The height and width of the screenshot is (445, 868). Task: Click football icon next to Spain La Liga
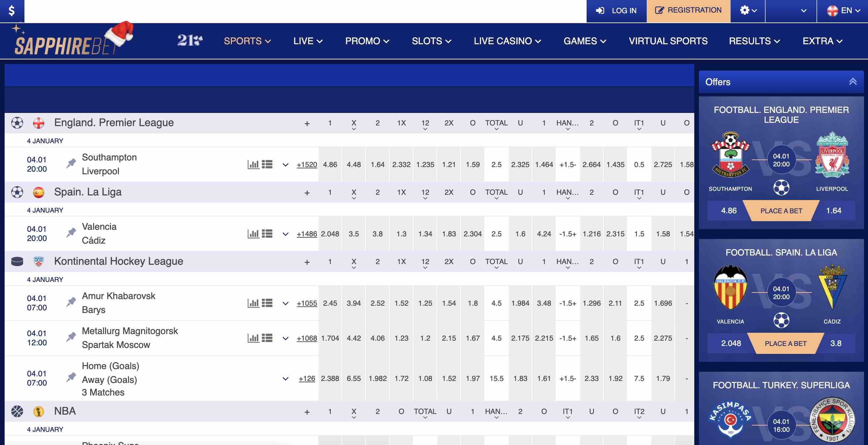[x=17, y=192]
